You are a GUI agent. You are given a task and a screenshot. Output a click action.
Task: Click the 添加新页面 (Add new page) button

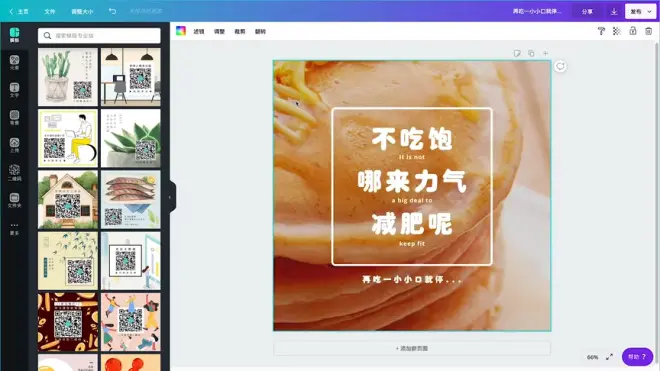click(x=412, y=348)
